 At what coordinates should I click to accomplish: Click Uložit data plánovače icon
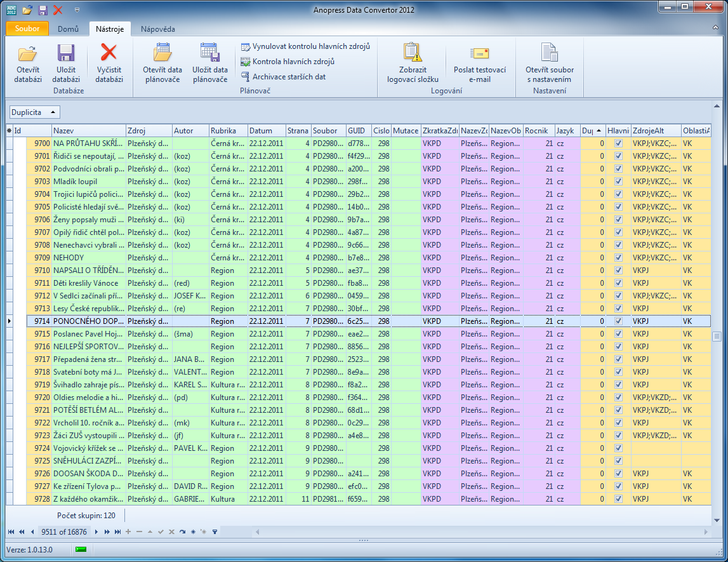click(210, 53)
